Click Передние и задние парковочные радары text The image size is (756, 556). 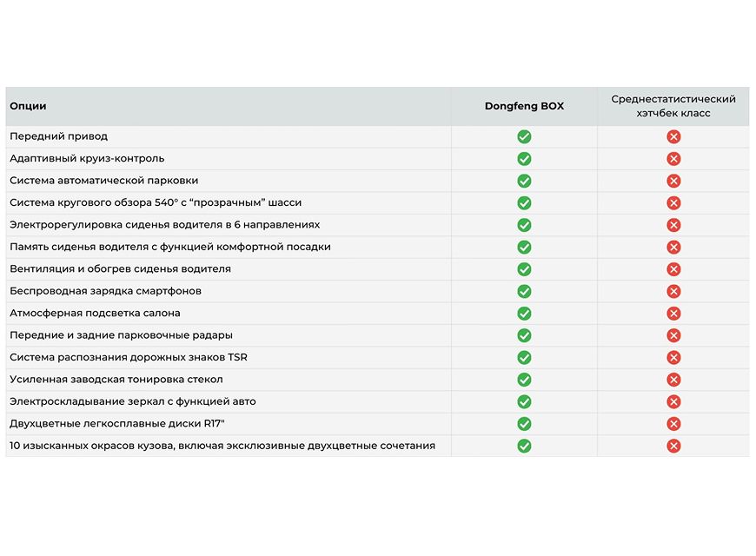(x=121, y=335)
